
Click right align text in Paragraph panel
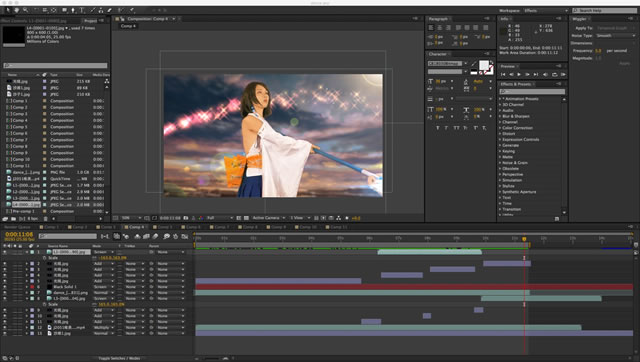tap(448, 28)
